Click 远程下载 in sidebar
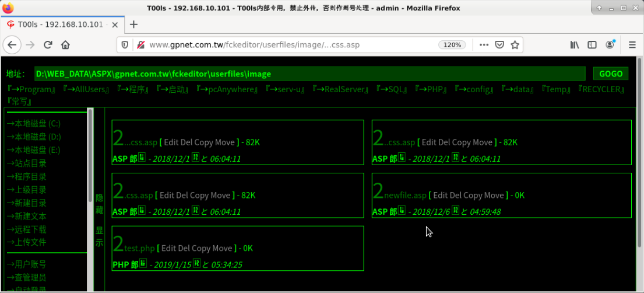The height and width of the screenshot is (293, 644). coord(26,229)
